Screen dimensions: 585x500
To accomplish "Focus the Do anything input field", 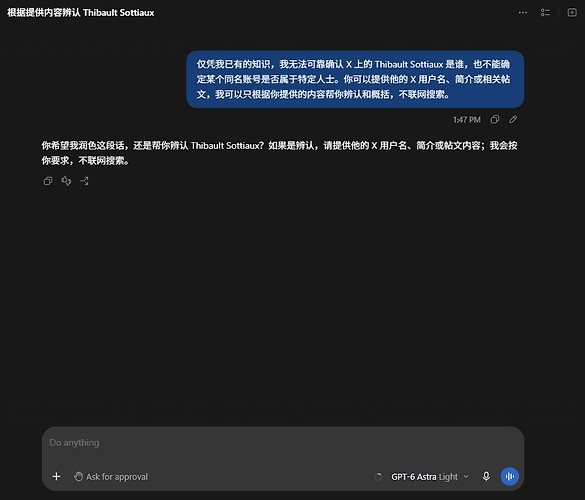I will point(283,443).
